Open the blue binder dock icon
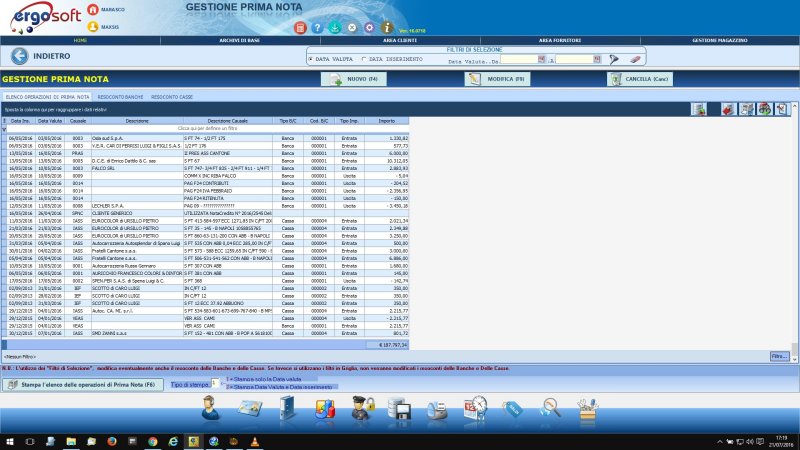This screenshot has height=450, width=800. click(287, 408)
